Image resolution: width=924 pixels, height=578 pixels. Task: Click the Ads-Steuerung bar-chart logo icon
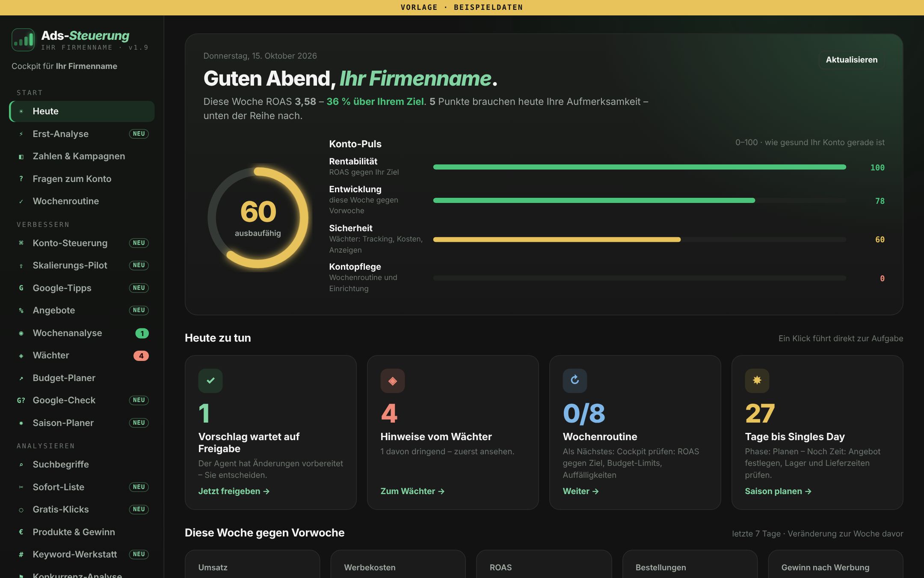[23, 40]
